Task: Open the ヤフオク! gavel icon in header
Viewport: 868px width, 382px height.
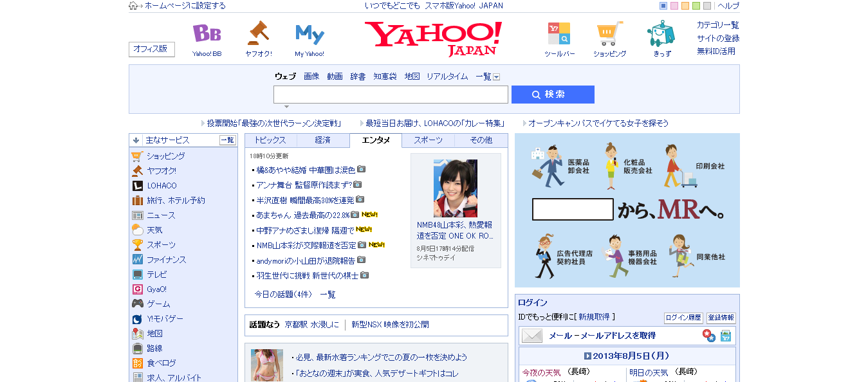Action: [258, 33]
